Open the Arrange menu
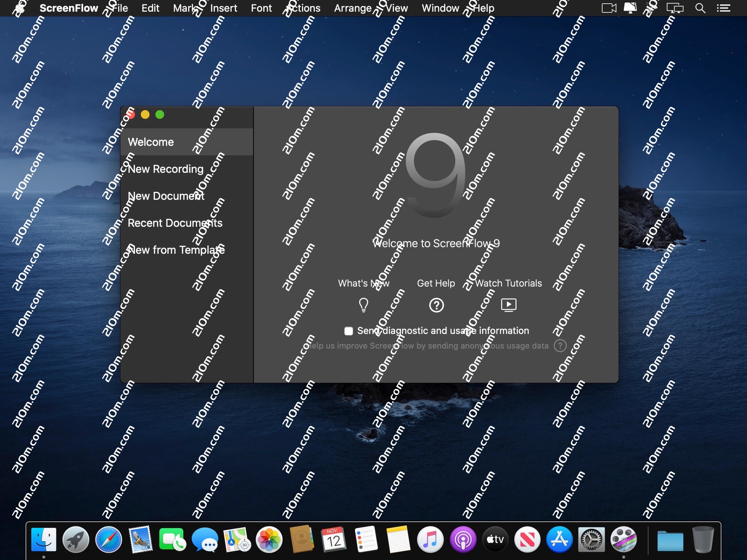The height and width of the screenshot is (560, 747). 353,8
